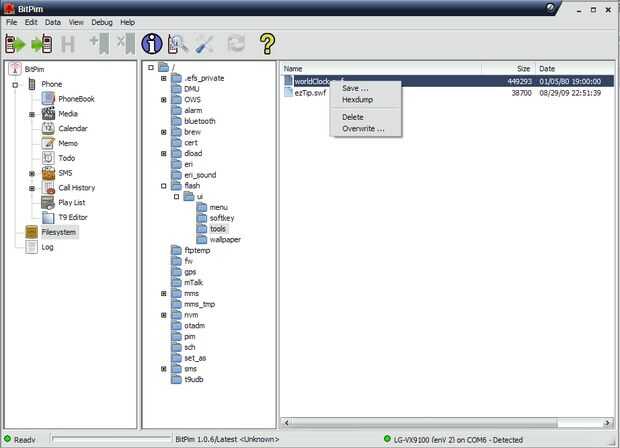Screen dimensions: 620x448
Task: Expand the OWS folder
Action: point(164,100)
